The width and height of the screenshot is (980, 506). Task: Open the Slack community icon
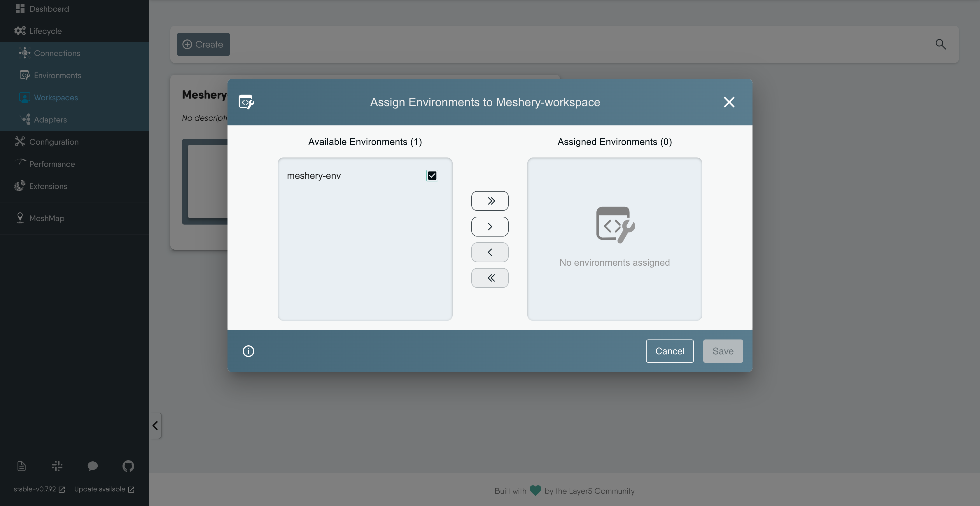tap(57, 466)
